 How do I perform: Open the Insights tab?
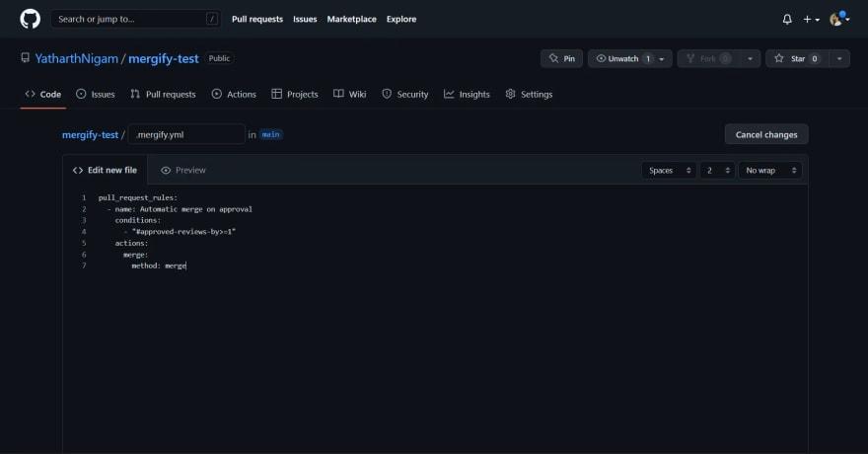[467, 94]
